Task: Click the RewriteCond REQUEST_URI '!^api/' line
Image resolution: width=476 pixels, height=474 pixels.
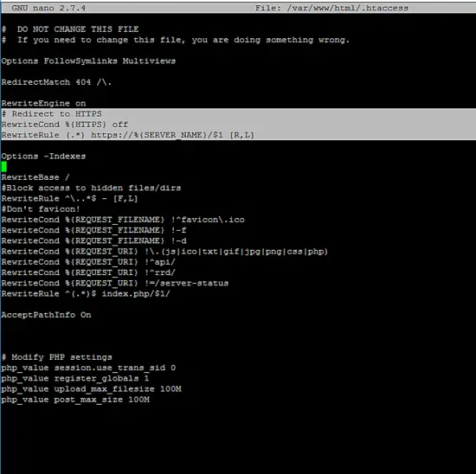Action: (x=88, y=262)
